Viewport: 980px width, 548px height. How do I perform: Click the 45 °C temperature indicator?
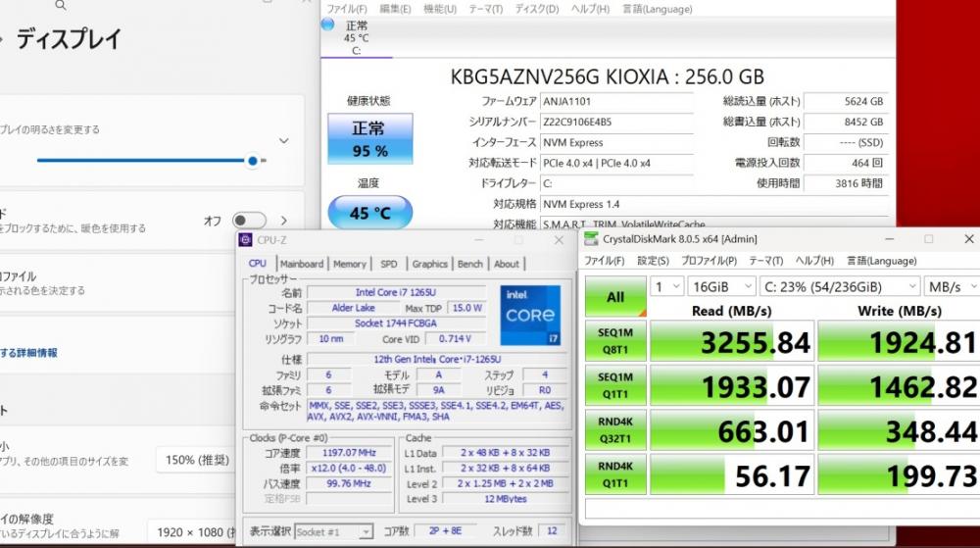pos(369,214)
